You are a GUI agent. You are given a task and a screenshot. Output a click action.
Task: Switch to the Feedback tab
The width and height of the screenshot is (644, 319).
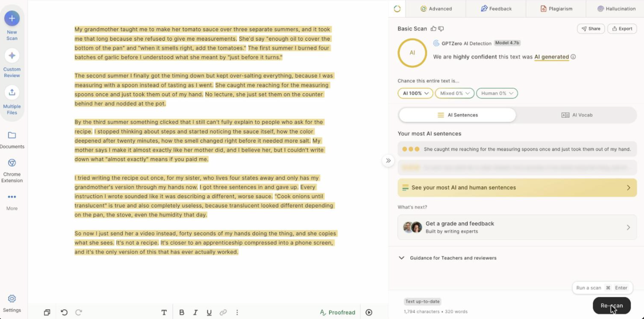click(x=496, y=9)
